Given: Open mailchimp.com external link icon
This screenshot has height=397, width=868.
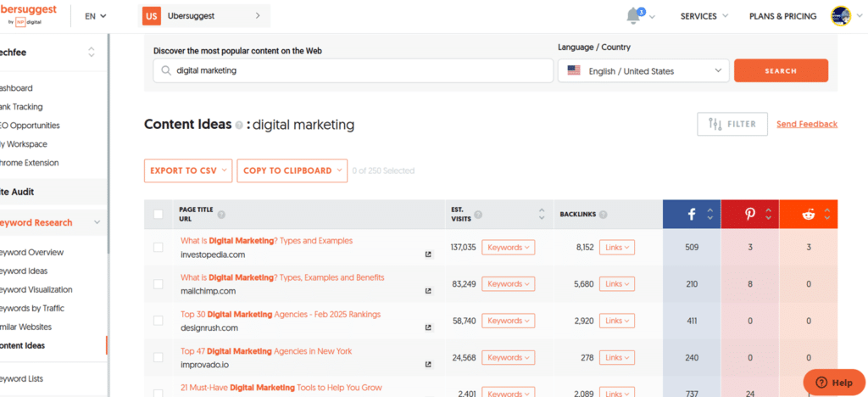Looking at the screenshot, I should point(428,291).
